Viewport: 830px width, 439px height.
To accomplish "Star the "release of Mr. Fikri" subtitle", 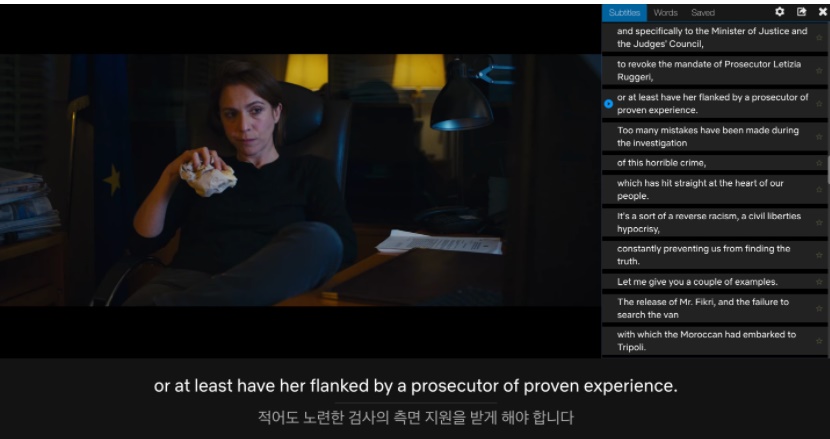I will click(x=819, y=308).
